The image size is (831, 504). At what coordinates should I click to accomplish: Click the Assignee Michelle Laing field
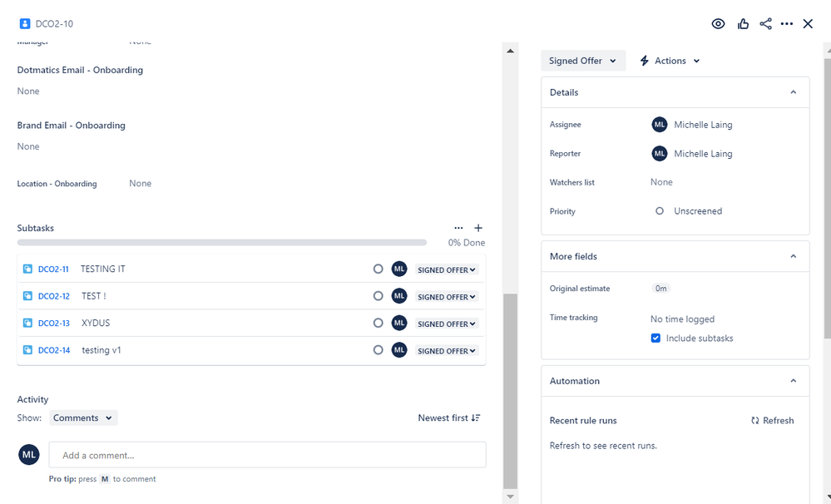point(691,125)
